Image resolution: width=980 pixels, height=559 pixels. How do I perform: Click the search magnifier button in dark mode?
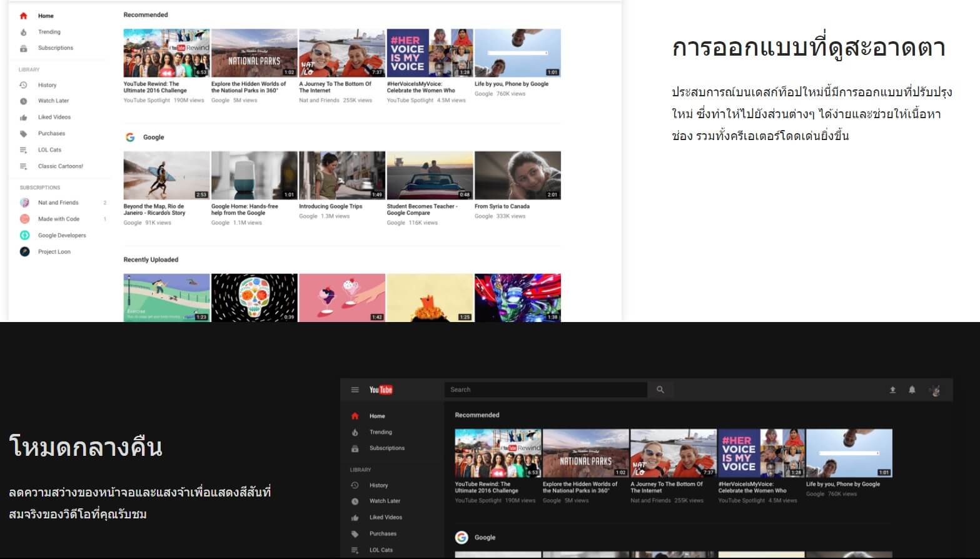(x=660, y=389)
